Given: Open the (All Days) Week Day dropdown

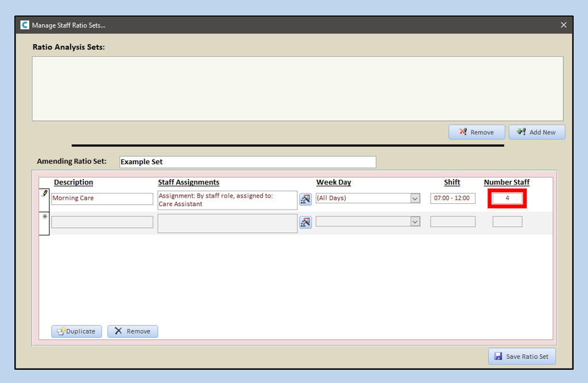Looking at the screenshot, I should click(x=415, y=199).
